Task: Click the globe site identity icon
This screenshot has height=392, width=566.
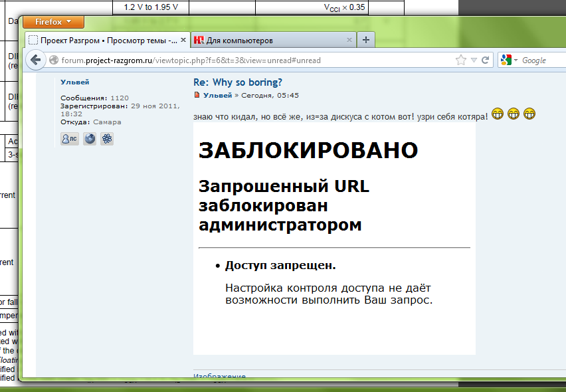Action: tap(54, 60)
